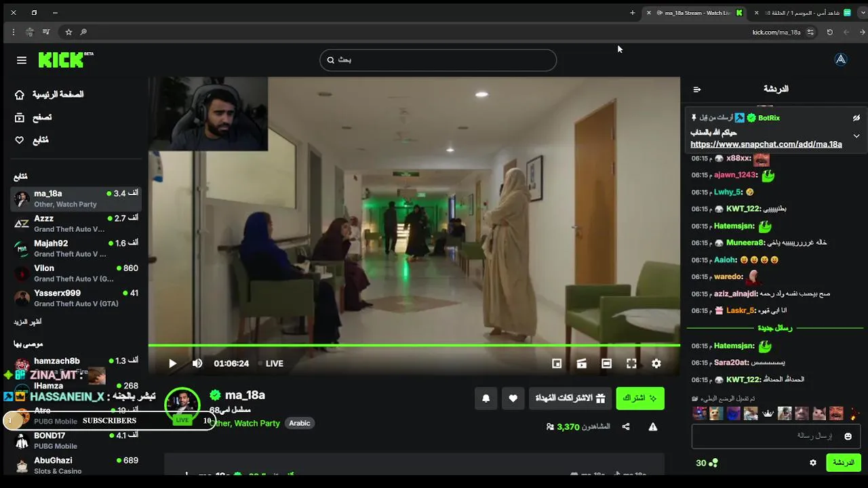Open the browser three-dot menu
868x488 pixels.
pos(13,32)
